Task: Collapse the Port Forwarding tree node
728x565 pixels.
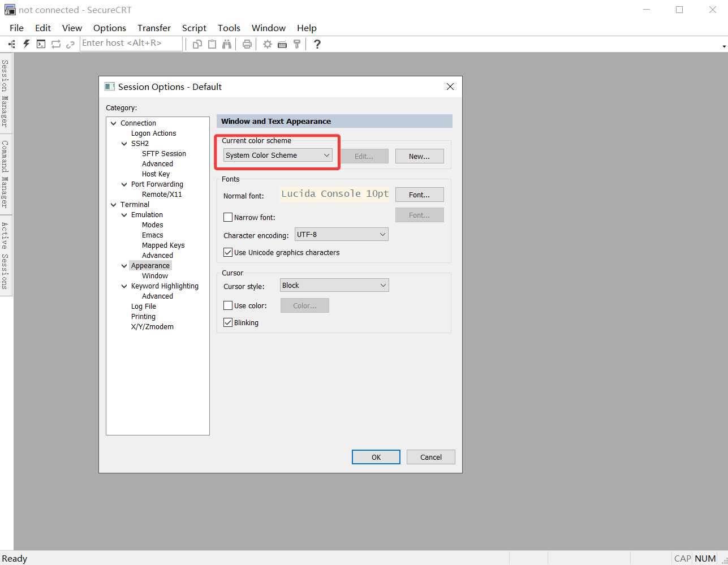Action: (124, 184)
